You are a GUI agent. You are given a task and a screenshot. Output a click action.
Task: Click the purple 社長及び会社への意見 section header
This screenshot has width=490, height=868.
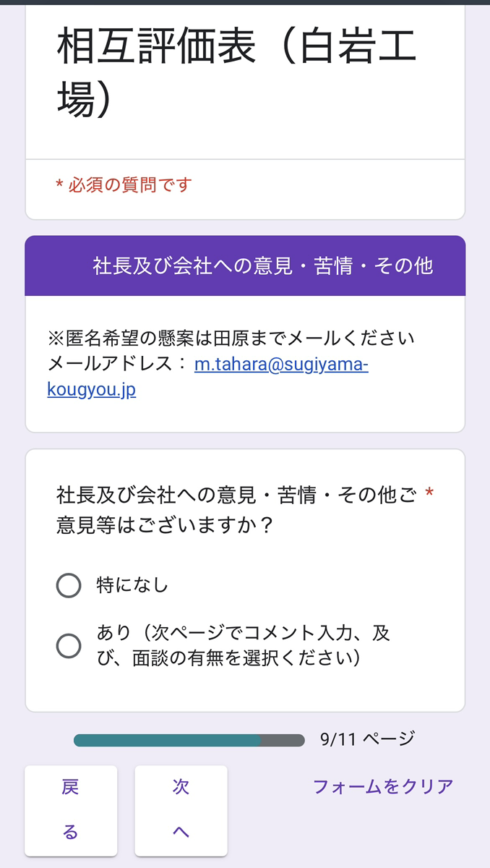pos(262,266)
